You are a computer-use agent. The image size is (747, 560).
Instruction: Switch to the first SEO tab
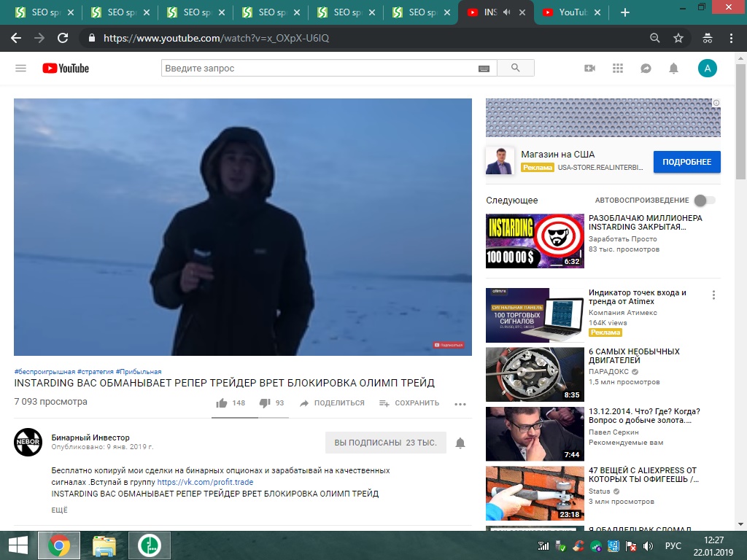point(45,12)
